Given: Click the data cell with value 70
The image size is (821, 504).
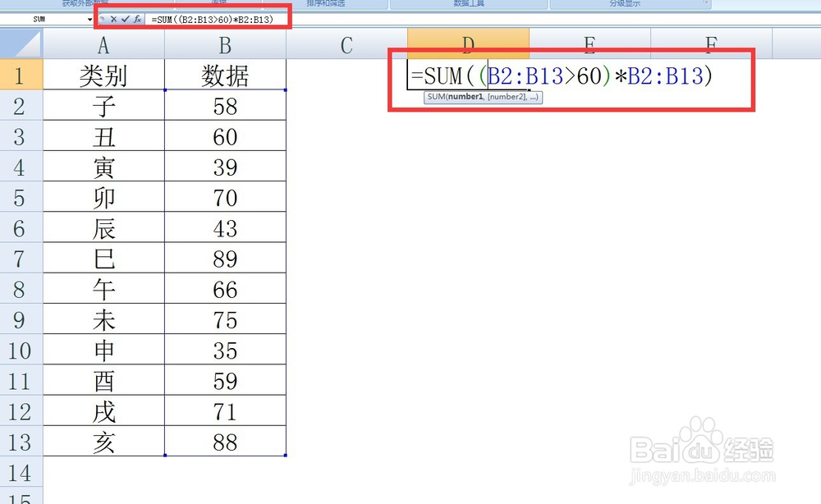Looking at the screenshot, I should [x=225, y=197].
